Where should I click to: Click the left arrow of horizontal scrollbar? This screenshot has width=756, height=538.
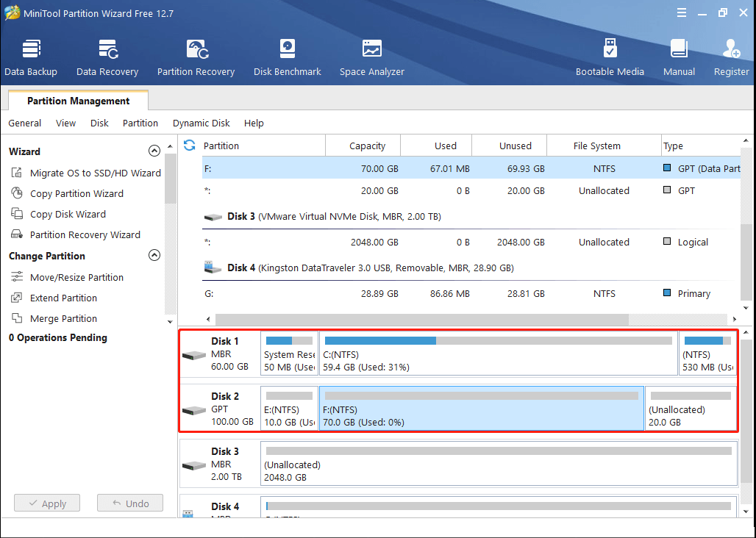click(x=208, y=319)
